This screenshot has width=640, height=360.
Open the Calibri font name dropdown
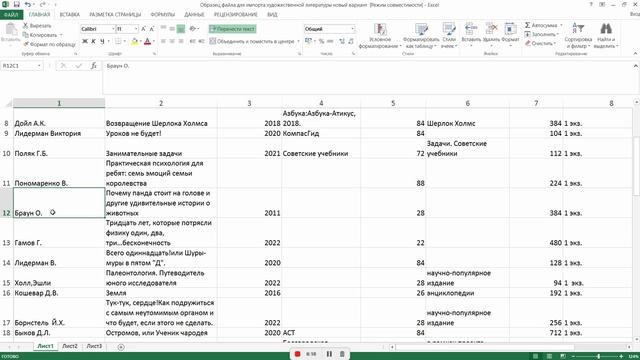pos(113,29)
